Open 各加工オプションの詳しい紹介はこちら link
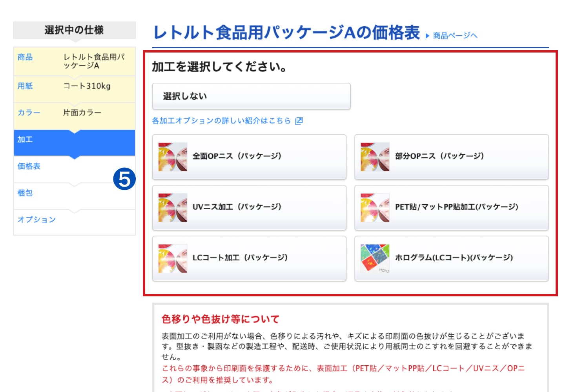 [221, 121]
